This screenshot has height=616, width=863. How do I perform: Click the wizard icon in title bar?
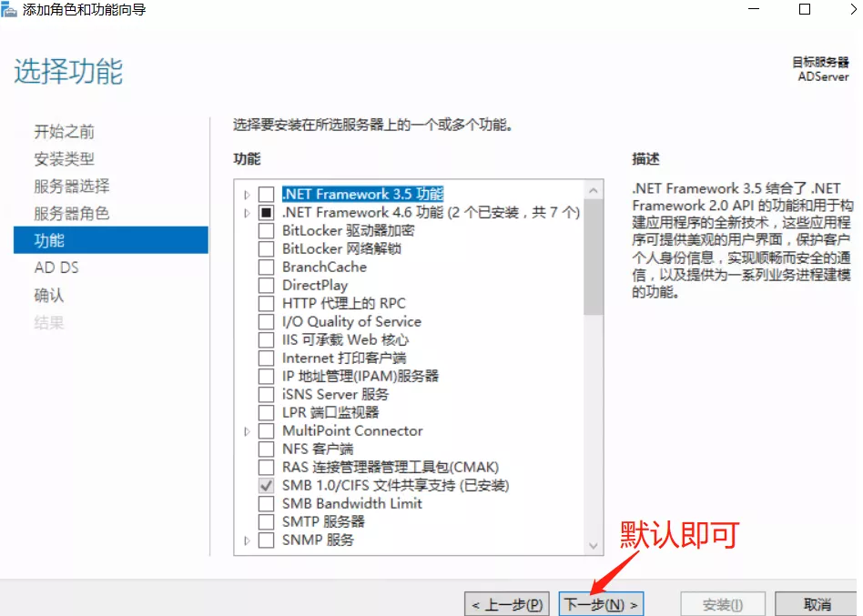(9, 10)
